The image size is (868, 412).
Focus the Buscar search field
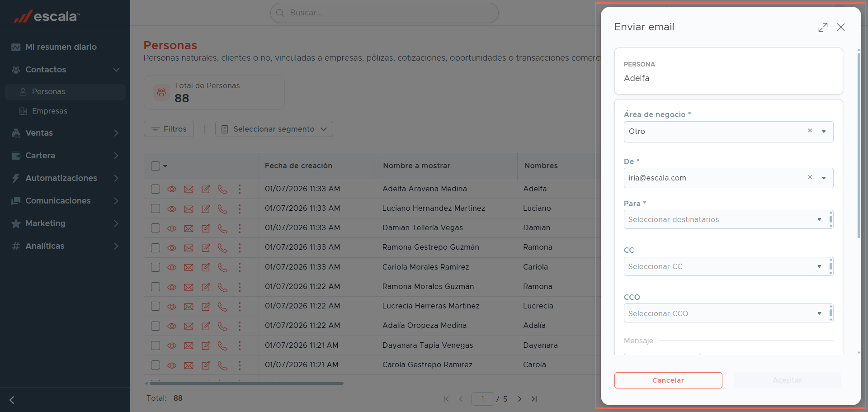(384, 13)
